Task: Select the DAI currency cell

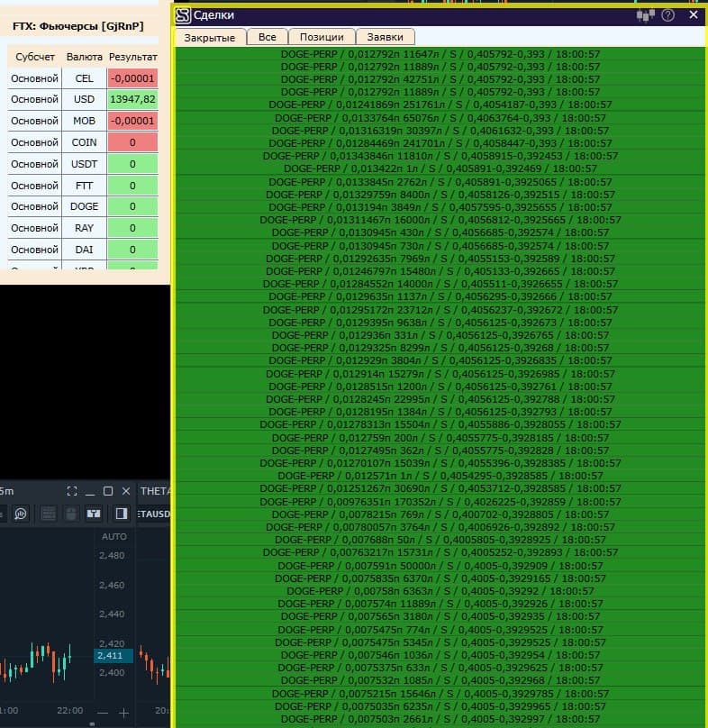Action: pyautogui.click(x=84, y=250)
